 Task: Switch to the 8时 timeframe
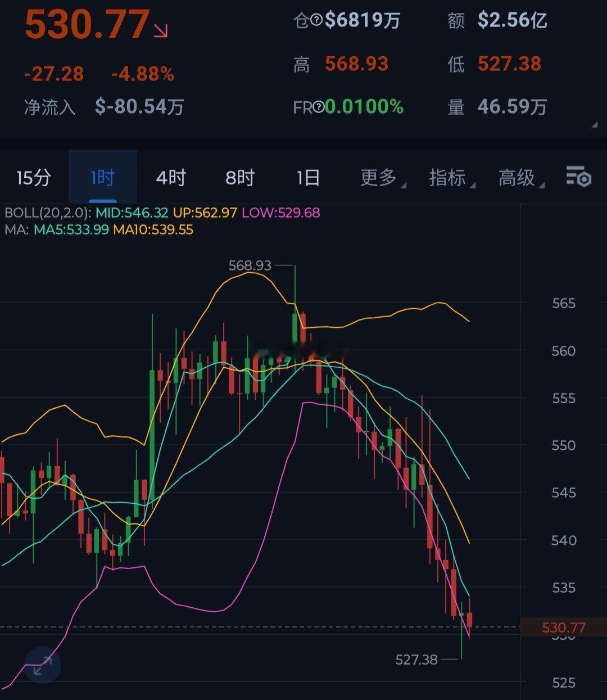[x=240, y=178]
